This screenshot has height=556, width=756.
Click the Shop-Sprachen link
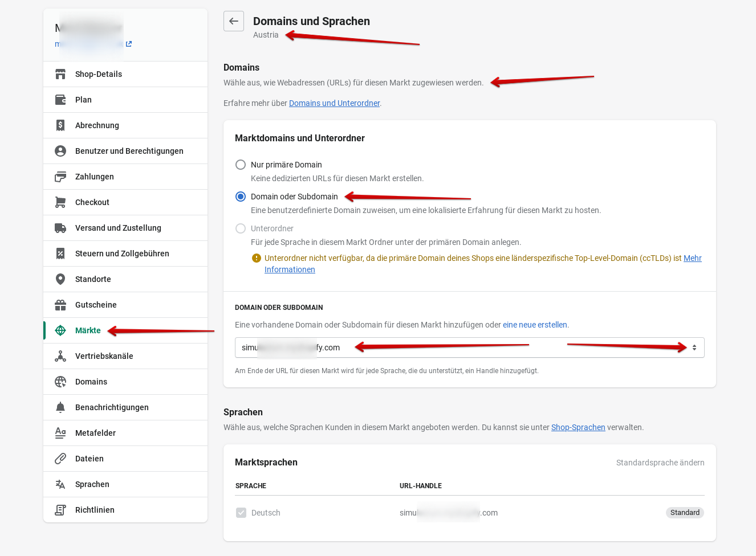tap(578, 427)
